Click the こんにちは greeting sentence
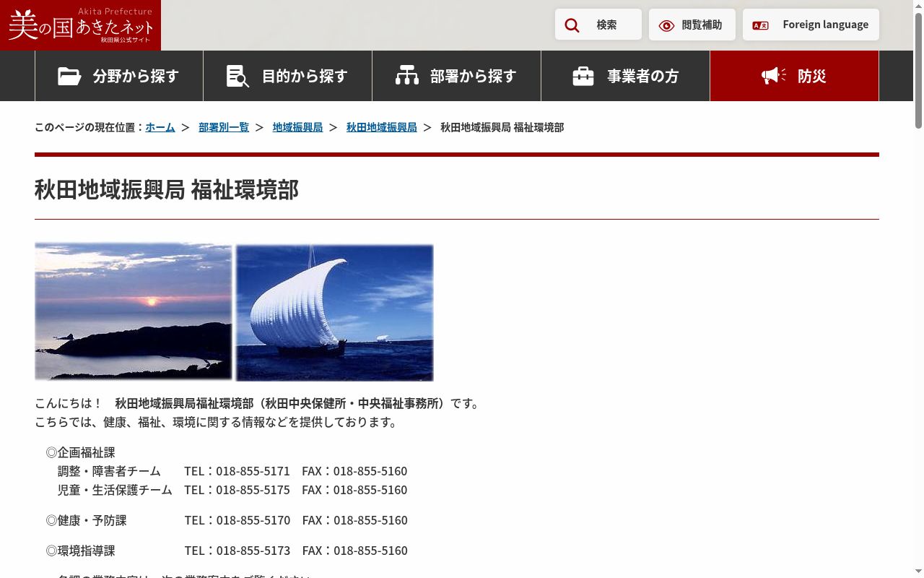924x578 pixels. coord(258,403)
